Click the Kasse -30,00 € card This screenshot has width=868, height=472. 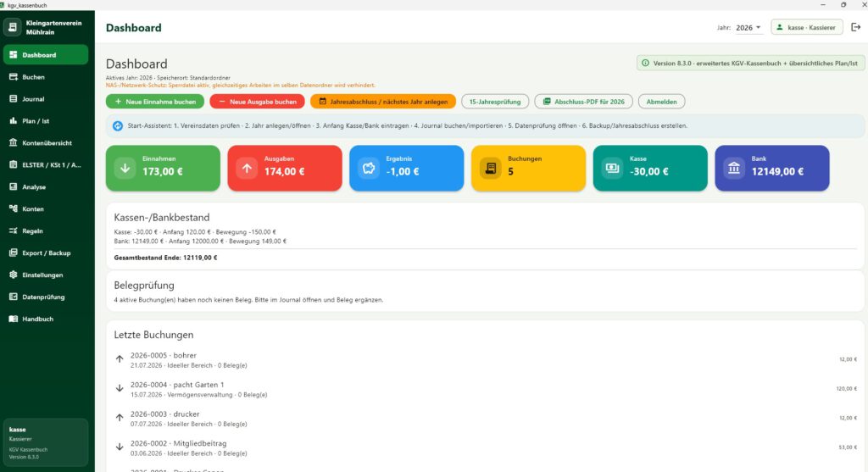point(650,169)
